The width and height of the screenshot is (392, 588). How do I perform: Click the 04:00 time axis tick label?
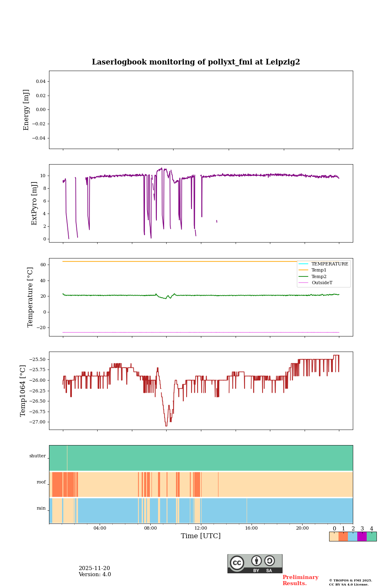(x=100, y=528)
